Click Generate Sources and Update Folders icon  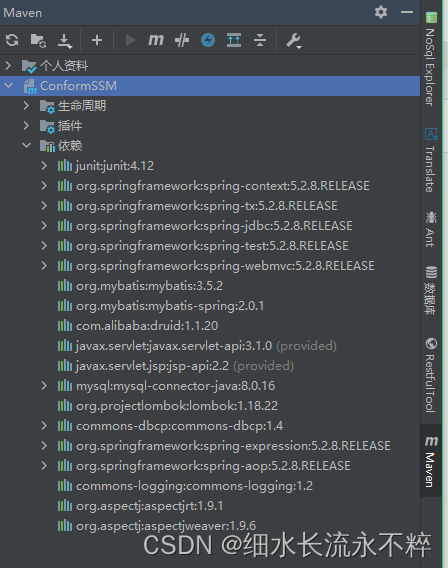coord(38,40)
